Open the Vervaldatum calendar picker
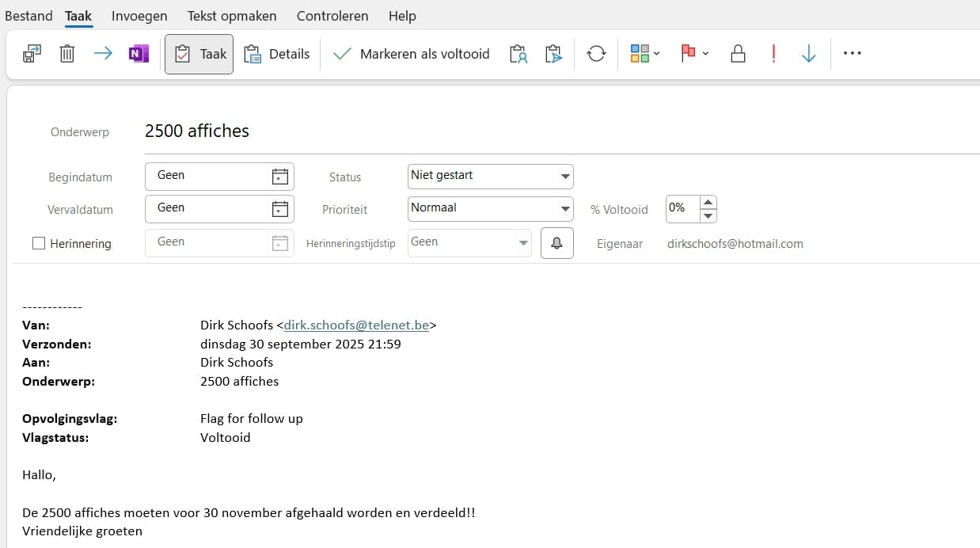 pos(279,209)
